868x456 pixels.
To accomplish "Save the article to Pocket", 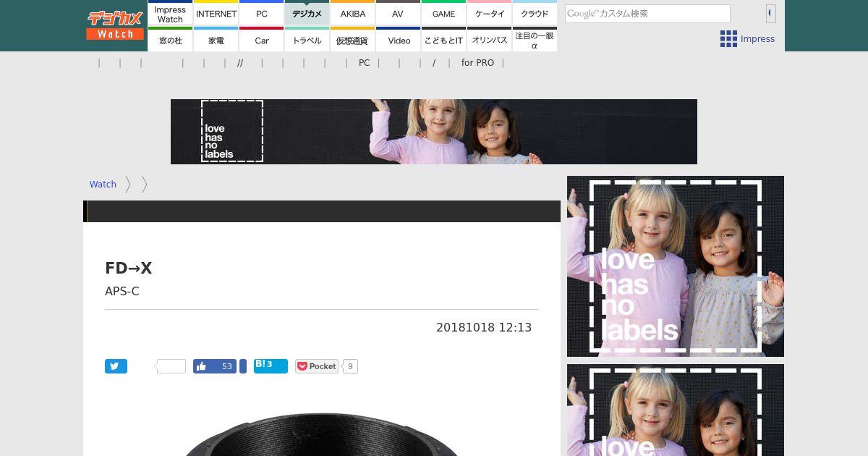I will tap(317, 366).
